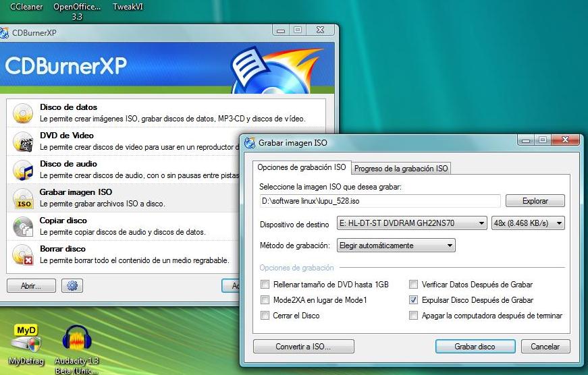Close the CDBurnerXP main window
This screenshot has height=375, width=588.
tap(320, 30)
